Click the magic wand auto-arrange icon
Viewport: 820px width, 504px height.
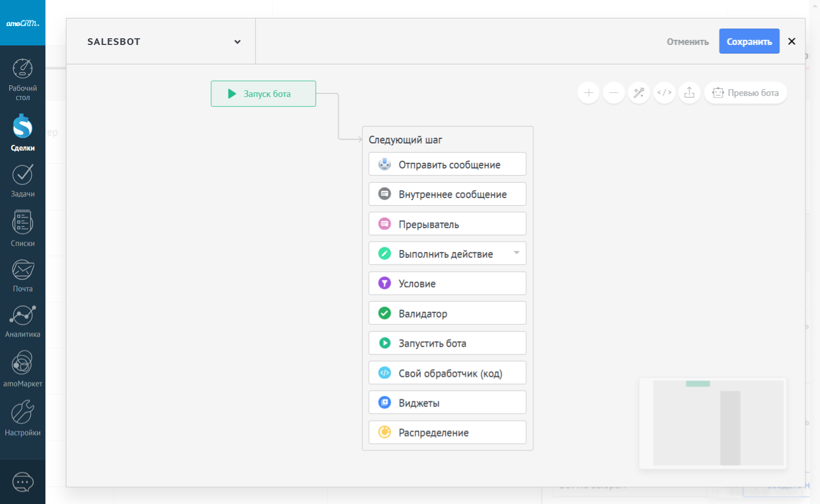click(x=639, y=93)
